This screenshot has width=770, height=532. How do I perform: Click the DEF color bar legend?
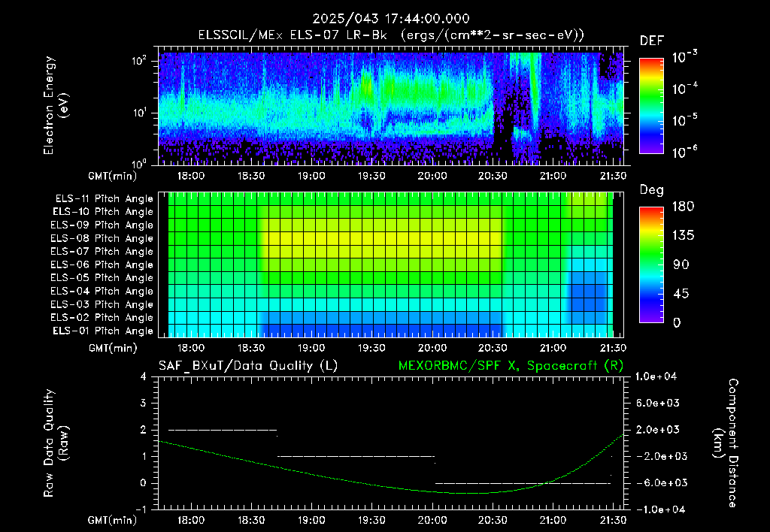651,106
